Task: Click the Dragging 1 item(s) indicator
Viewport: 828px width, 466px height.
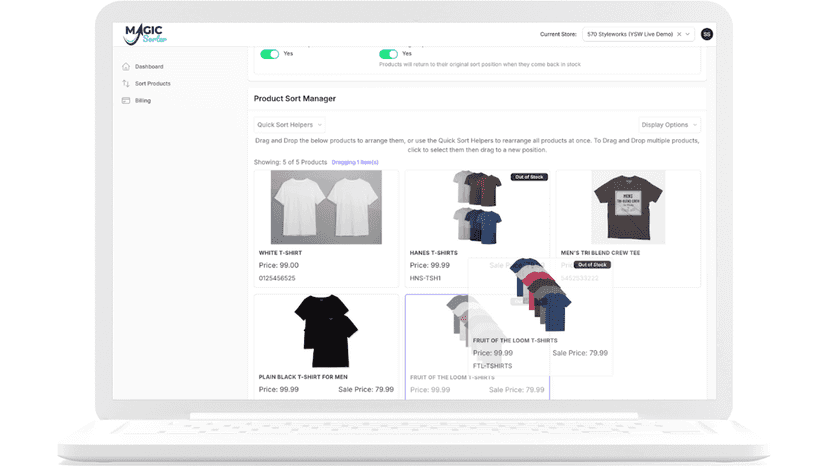Action: pos(355,162)
